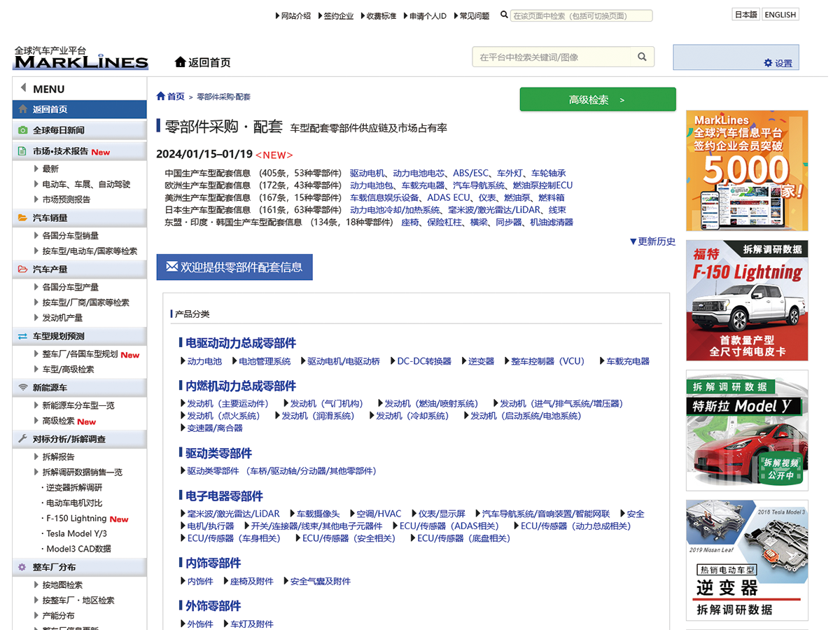Screen dimensions: 840x630
Task: Open 安全气囊及附件 category link
Action: click(321, 581)
